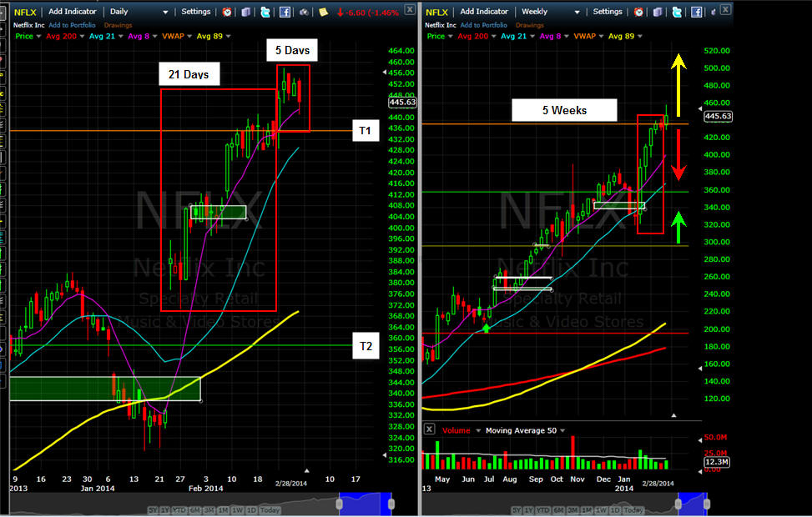Screen dimensions: 812x517
Task: Open the Drawings link in the Weekly chart
Action: click(530, 25)
